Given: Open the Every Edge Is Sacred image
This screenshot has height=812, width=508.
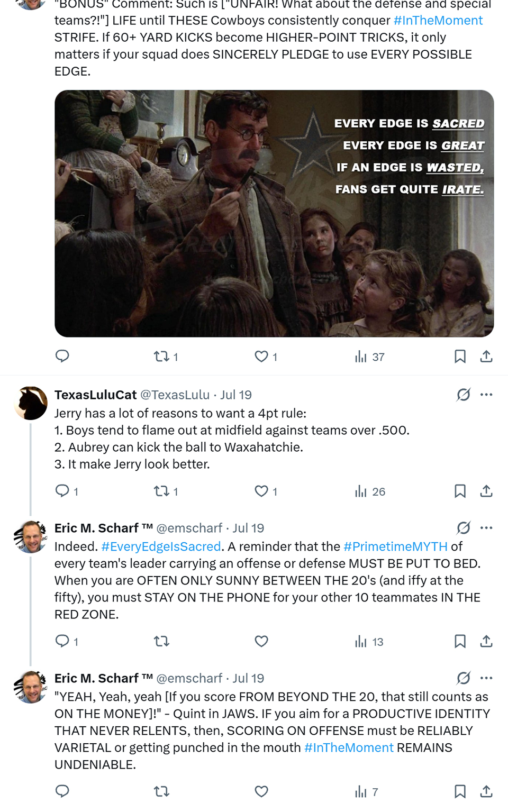Looking at the screenshot, I should click(274, 214).
